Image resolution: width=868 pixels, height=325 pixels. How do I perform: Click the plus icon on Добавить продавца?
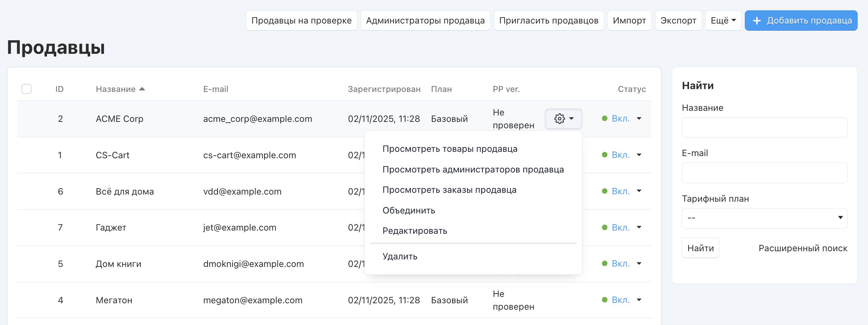(757, 21)
